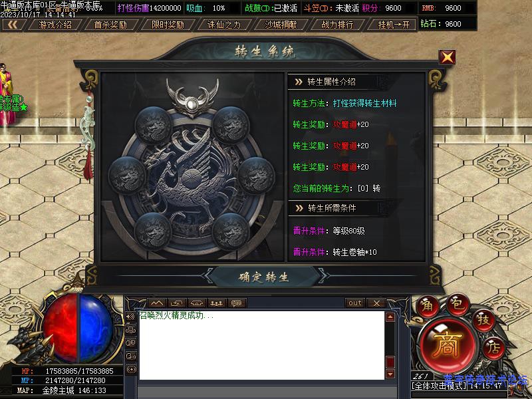Image resolution: width=532 pixels, height=399 pixels.
Task: Click the speaker sound icon beside chat
Action: tap(131, 317)
